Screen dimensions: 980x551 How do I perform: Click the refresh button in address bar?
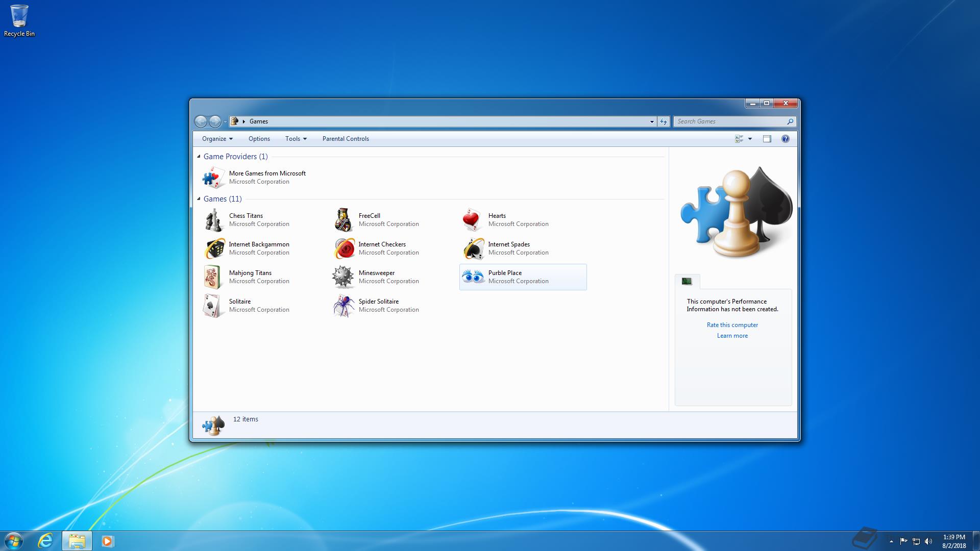click(x=664, y=121)
